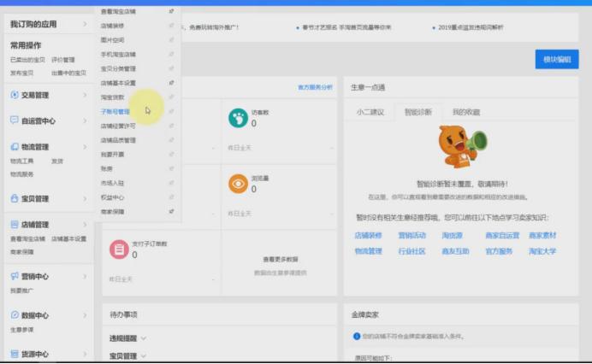Screen dimensions: 592x364
Task: Open the 行业社区 link
Action: (x=411, y=251)
